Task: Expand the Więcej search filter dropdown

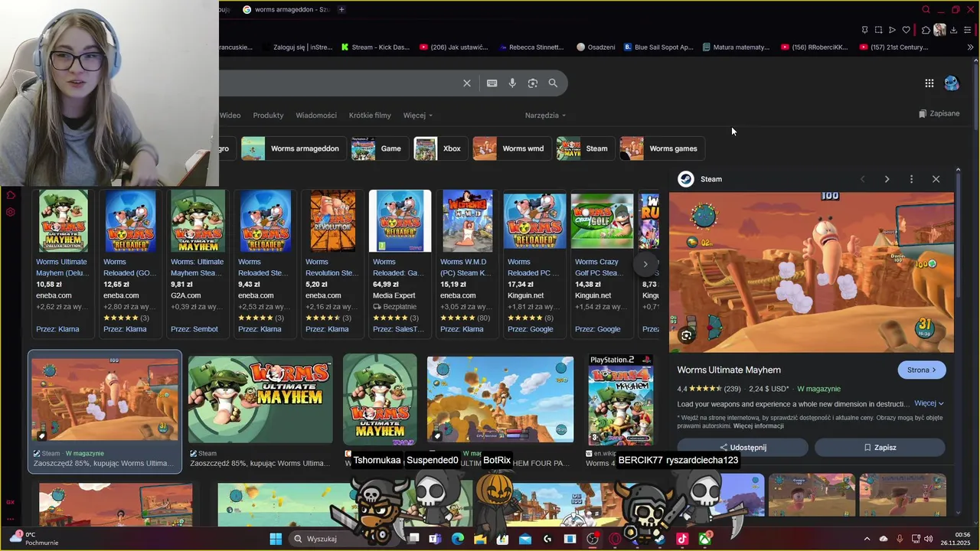Action: [x=417, y=116]
